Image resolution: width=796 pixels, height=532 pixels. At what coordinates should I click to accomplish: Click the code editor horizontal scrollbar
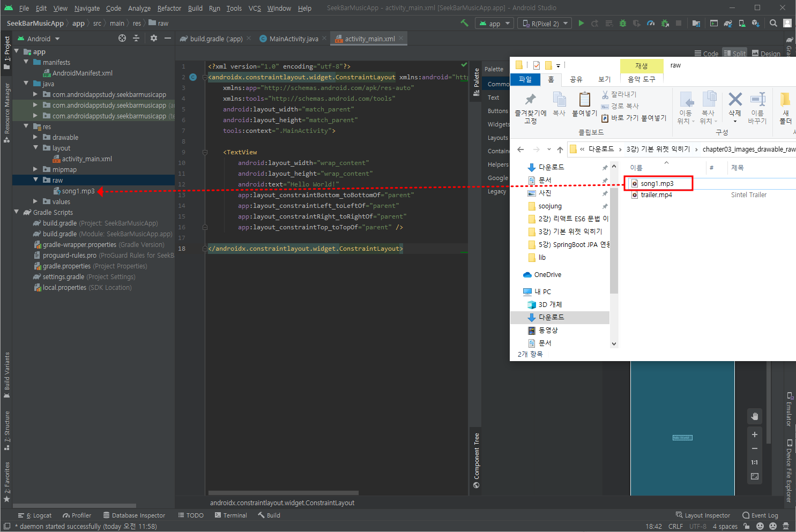click(x=284, y=493)
